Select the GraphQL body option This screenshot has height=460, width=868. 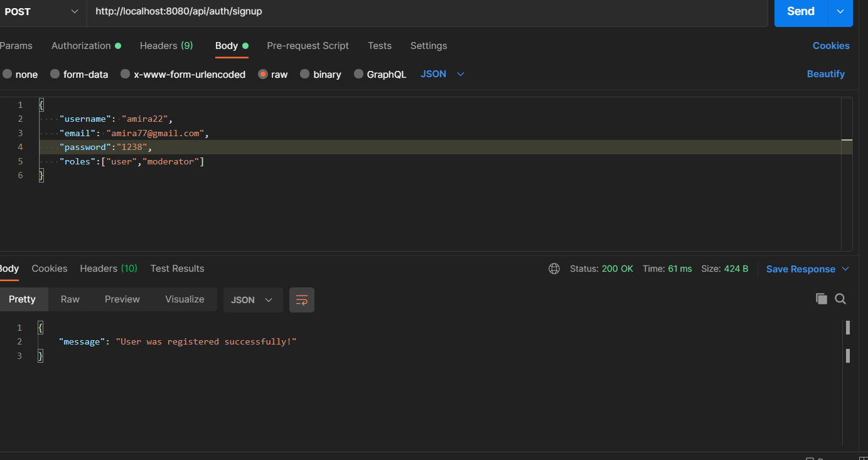[380, 74]
